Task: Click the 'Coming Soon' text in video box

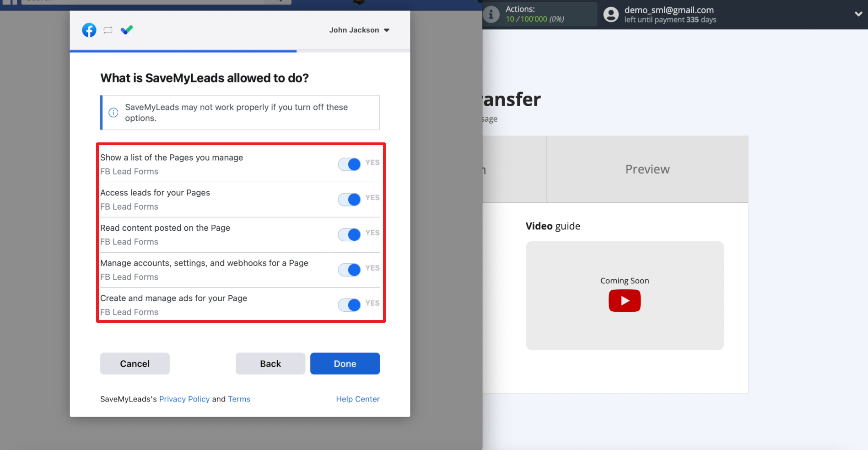Action: (625, 281)
